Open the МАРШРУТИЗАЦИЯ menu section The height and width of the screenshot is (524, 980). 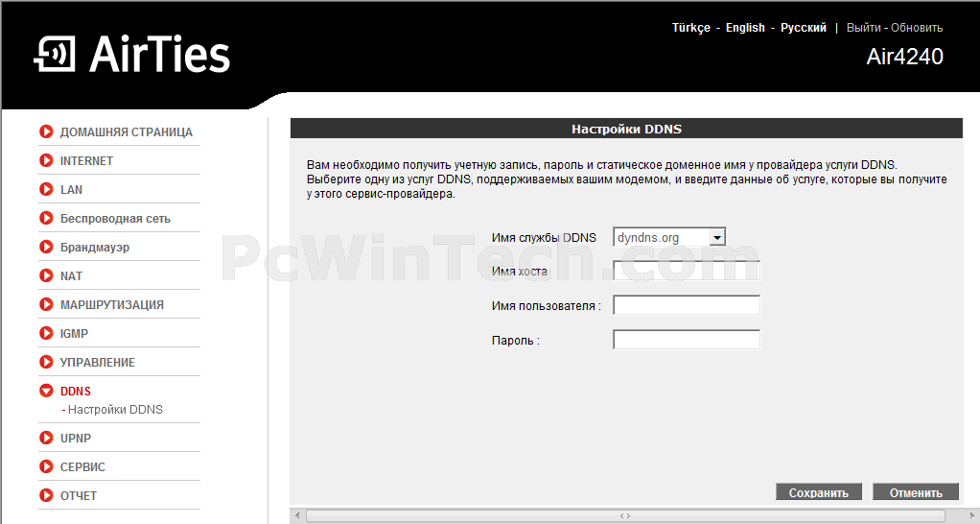[112, 304]
